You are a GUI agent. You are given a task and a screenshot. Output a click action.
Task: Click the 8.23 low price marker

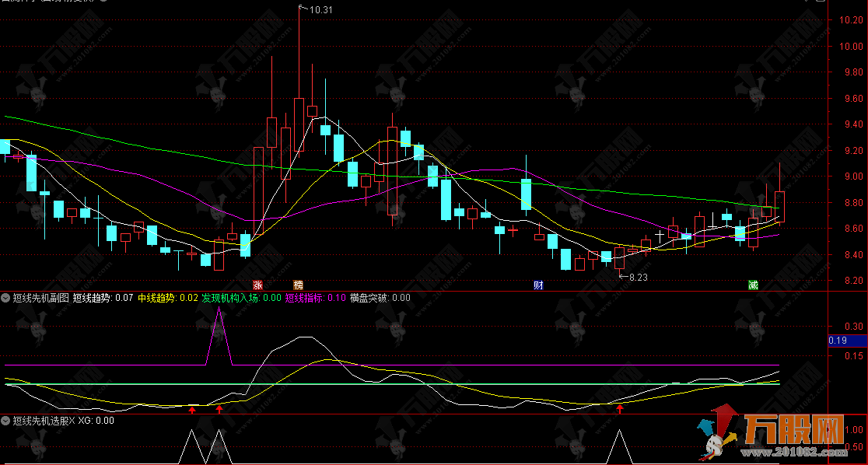(x=638, y=277)
